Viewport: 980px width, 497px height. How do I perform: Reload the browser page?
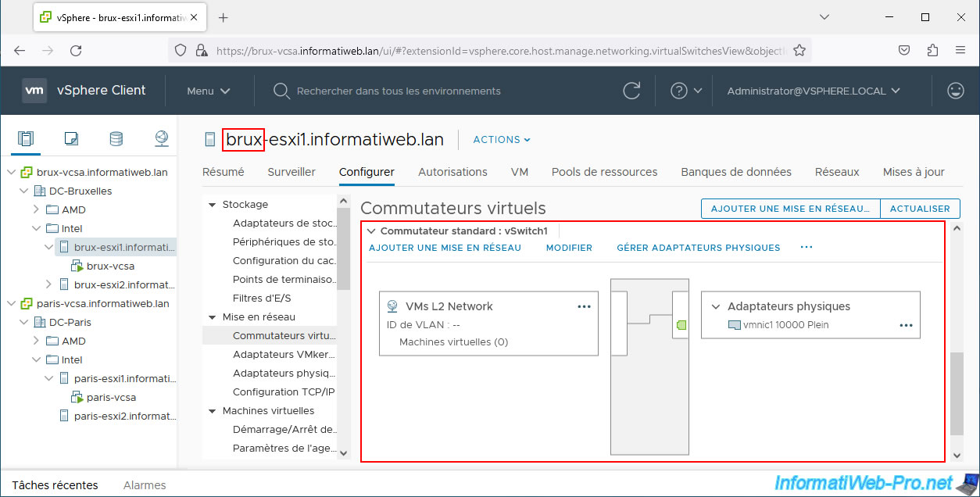76,50
